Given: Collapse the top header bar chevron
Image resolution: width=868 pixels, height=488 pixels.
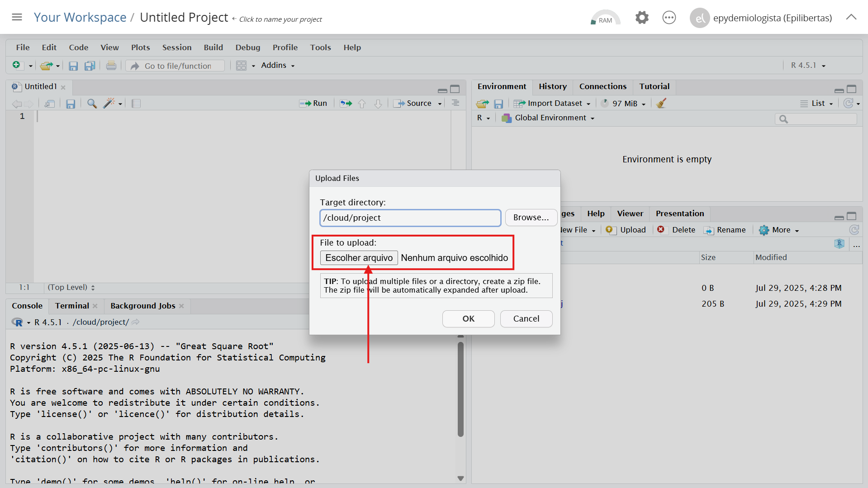Looking at the screenshot, I should pos(851,17).
